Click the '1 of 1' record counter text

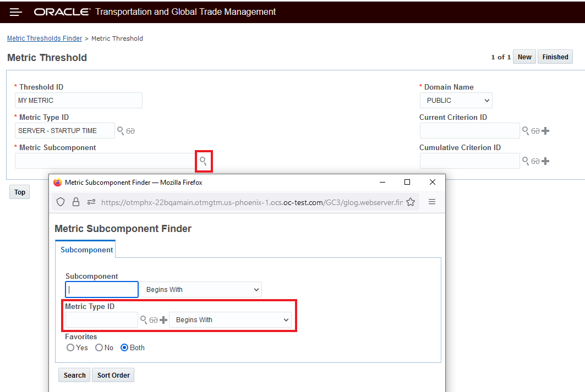point(501,57)
